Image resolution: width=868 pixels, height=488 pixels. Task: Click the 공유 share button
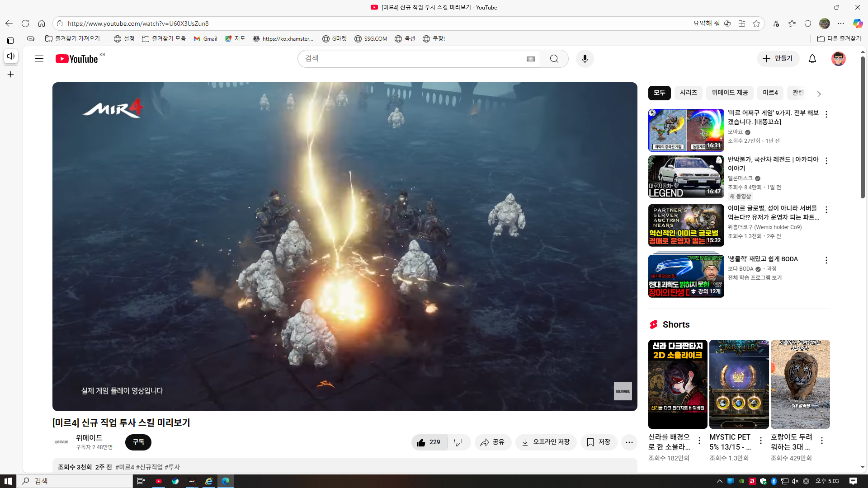[x=492, y=442]
